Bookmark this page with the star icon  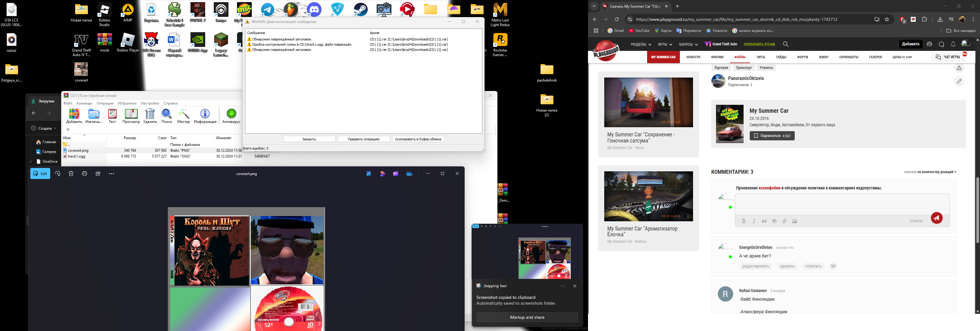[x=887, y=19]
